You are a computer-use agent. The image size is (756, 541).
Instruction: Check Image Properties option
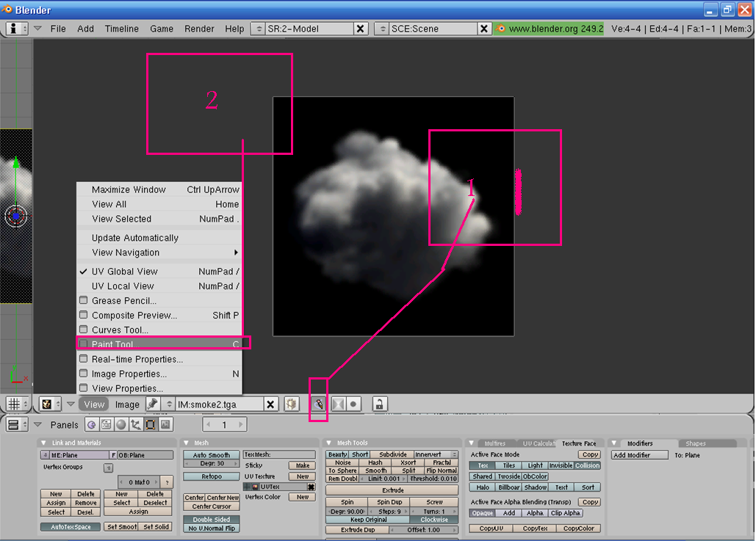(84, 374)
